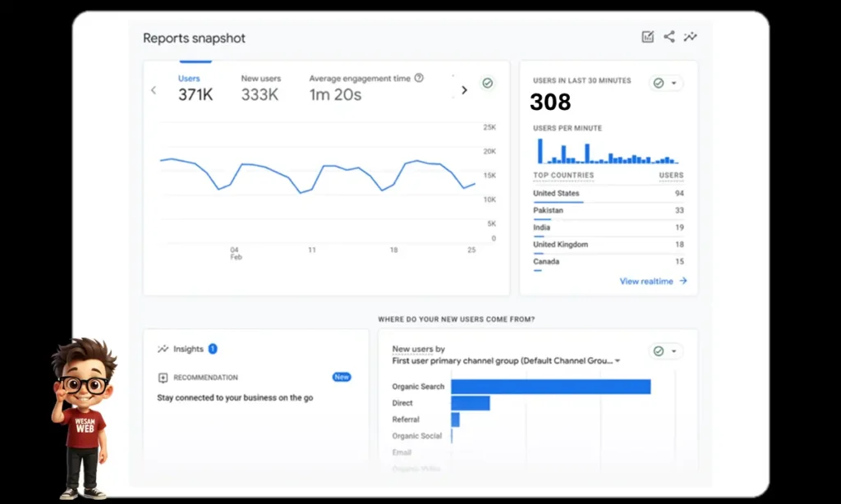This screenshot has width=841, height=504.
Task: Switch to the New users metric tab
Action: pyautogui.click(x=260, y=78)
